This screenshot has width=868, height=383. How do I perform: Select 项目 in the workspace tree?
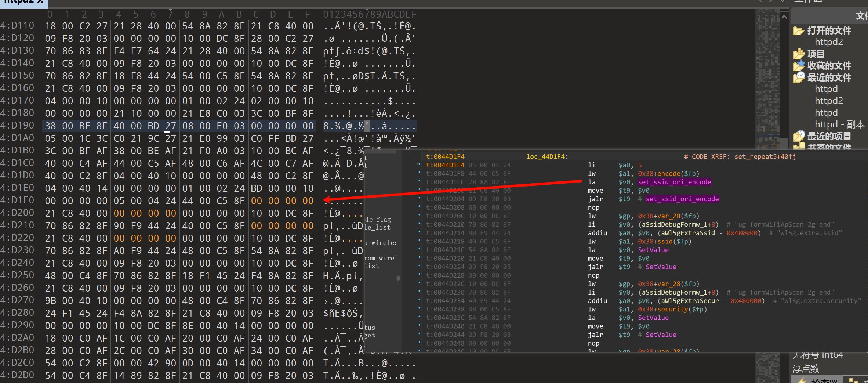[x=816, y=54]
